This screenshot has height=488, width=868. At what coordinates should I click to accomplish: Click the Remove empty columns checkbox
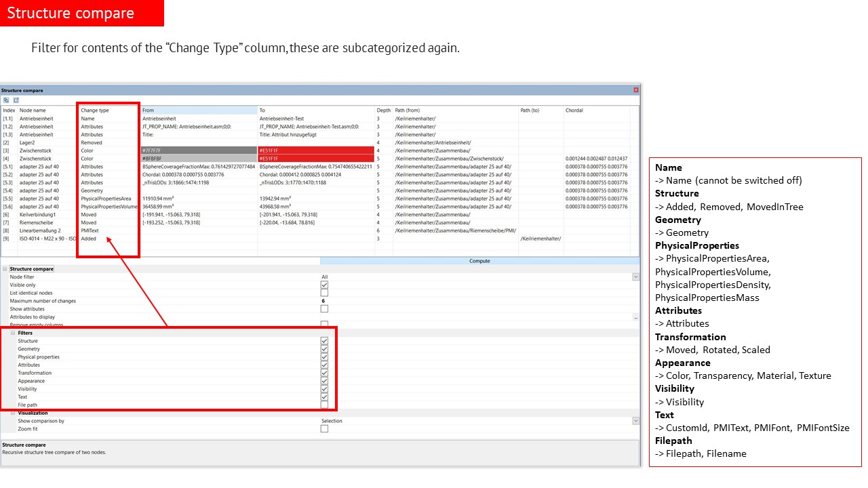324,325
